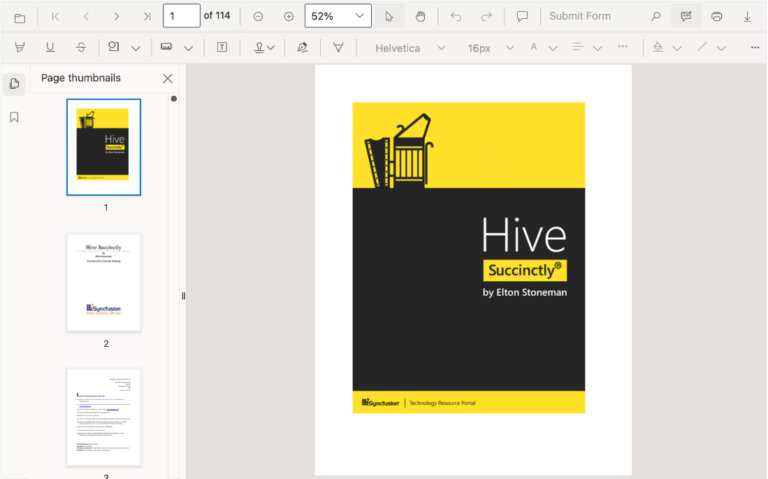Go to the first page
The width and height of the screenshot is (768, 479).
pos(55,17)
